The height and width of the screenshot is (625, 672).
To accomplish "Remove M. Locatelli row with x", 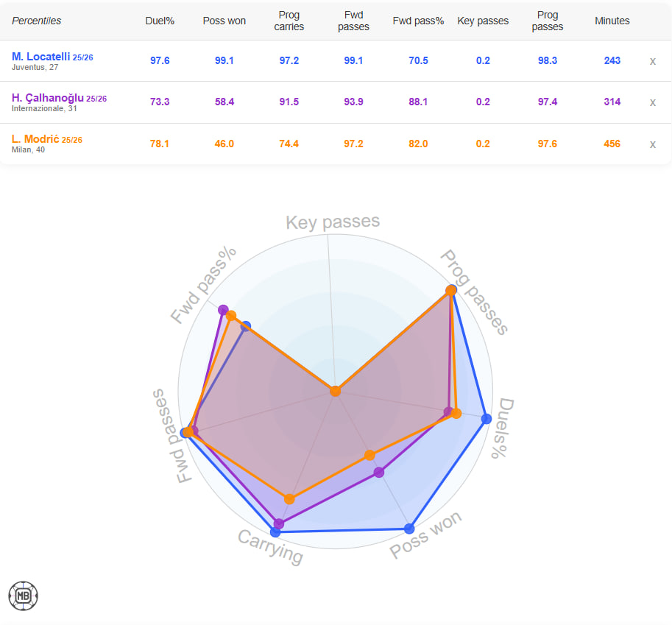I will pyautogui.click(x=652, y=61).
